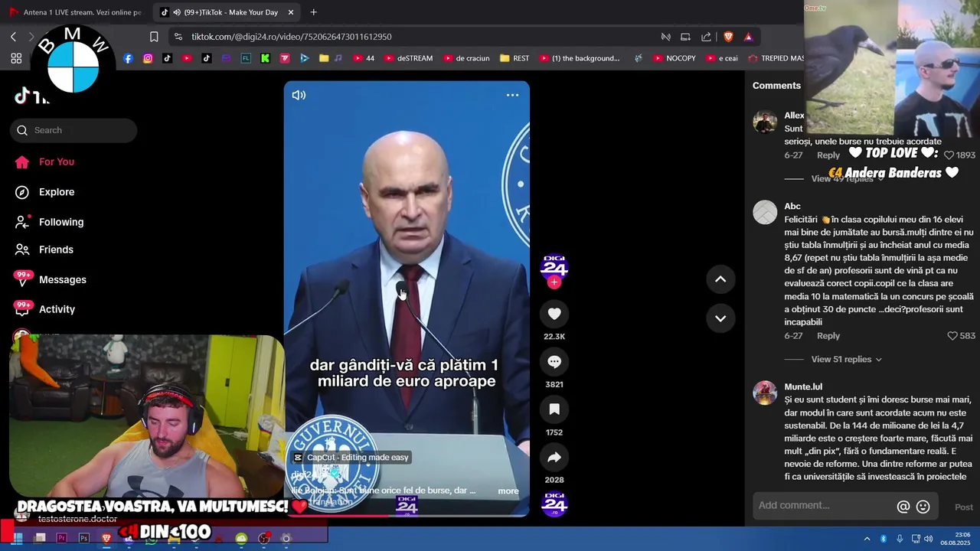Screen dimensions: 980x551
Task: Insert a mention with the @ icon
Action: click(903, 507)
